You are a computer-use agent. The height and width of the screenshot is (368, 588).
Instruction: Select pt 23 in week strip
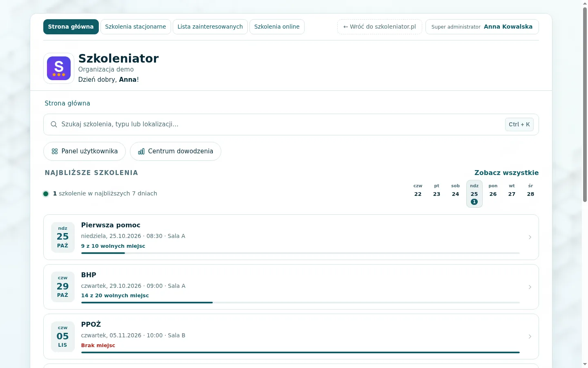[x=437, y=193]
